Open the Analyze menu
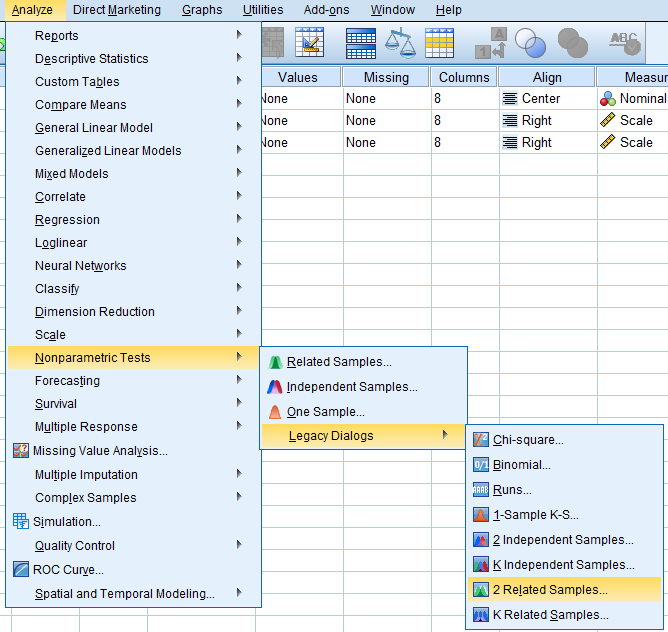Image resolution: width=668 pixels, height=632 pixels. tap(32, 10)
